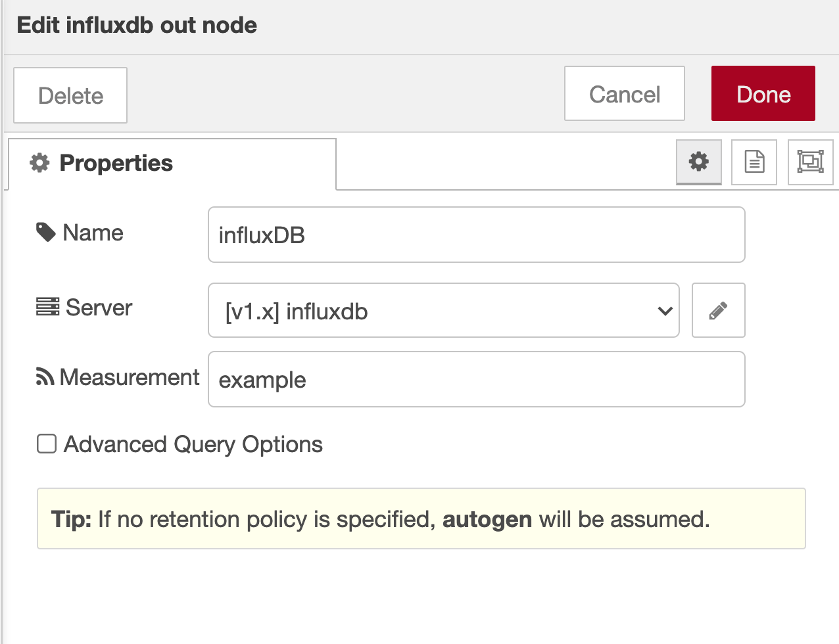
Task: Open node description document icon
Action: coord(754,162)
